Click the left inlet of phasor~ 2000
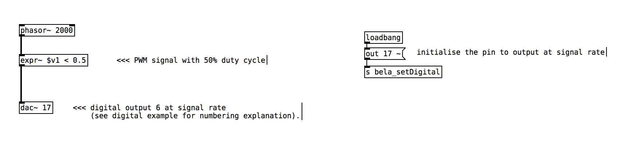The image size is (644, 146). tap(22, 25)
